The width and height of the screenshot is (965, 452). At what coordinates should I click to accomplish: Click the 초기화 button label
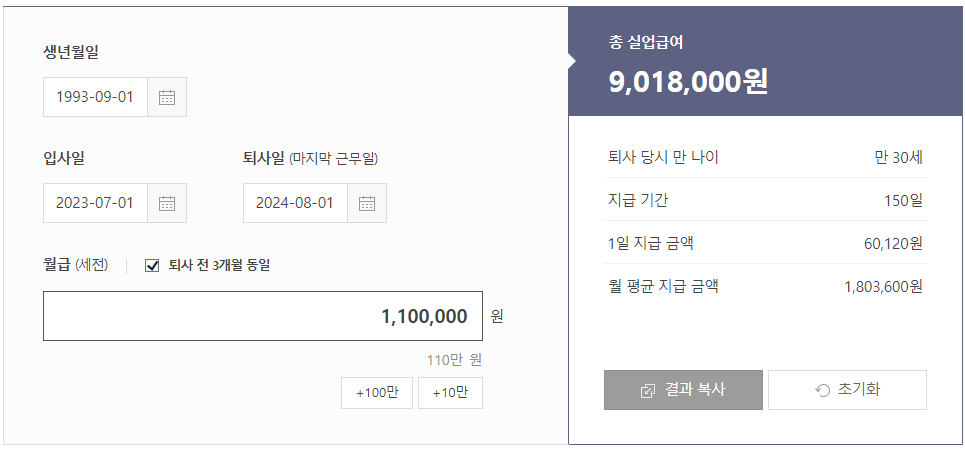859,390
